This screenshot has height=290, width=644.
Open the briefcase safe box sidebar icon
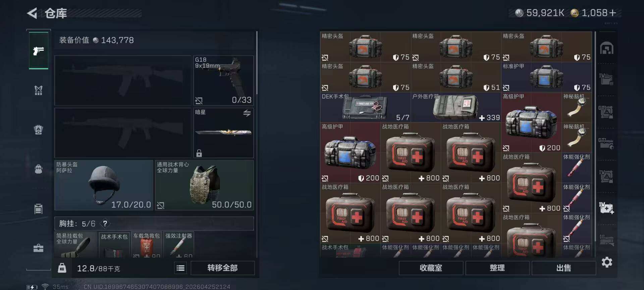(x=39, y=248)
